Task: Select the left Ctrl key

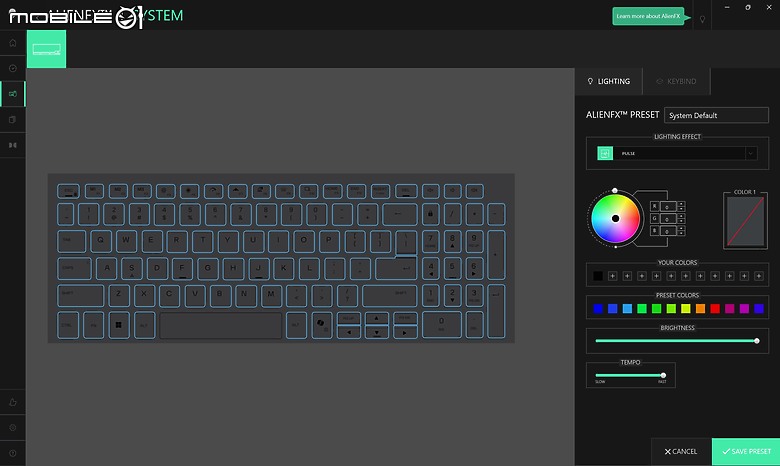Action: point(68,325)
